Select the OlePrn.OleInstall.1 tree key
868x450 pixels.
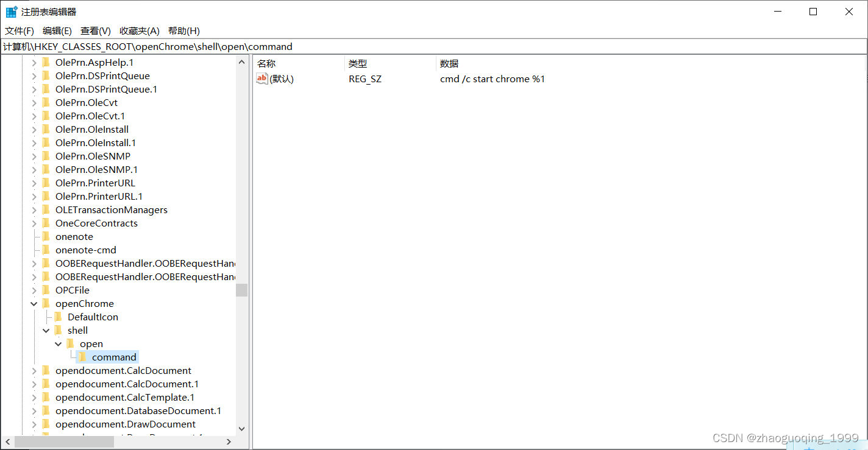point(96,142)
